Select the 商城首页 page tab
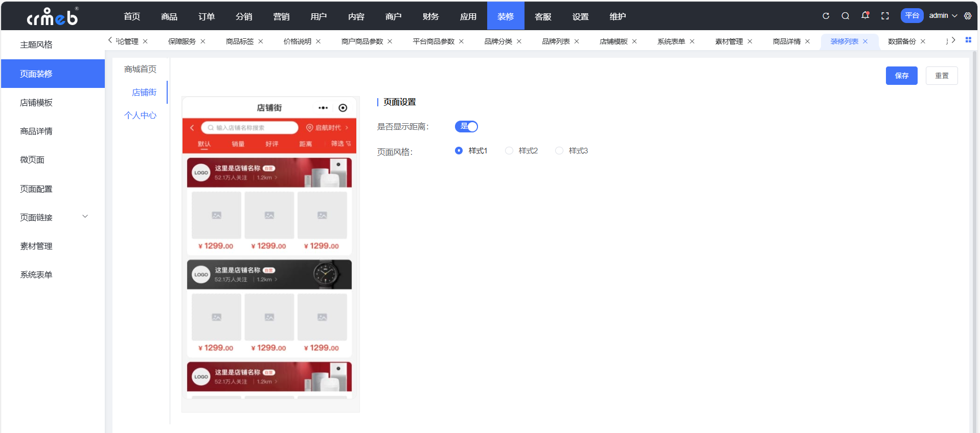The height and width of the screenshot is (433, 980). 141,69
